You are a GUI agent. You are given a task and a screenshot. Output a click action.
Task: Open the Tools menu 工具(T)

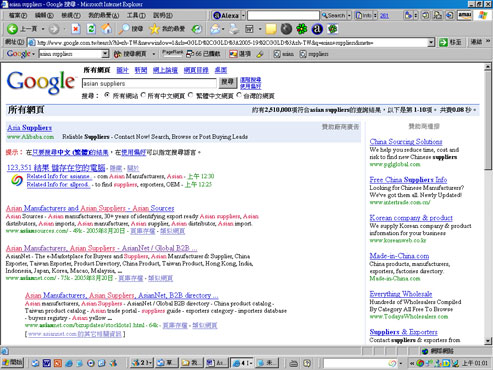[136, 15]
